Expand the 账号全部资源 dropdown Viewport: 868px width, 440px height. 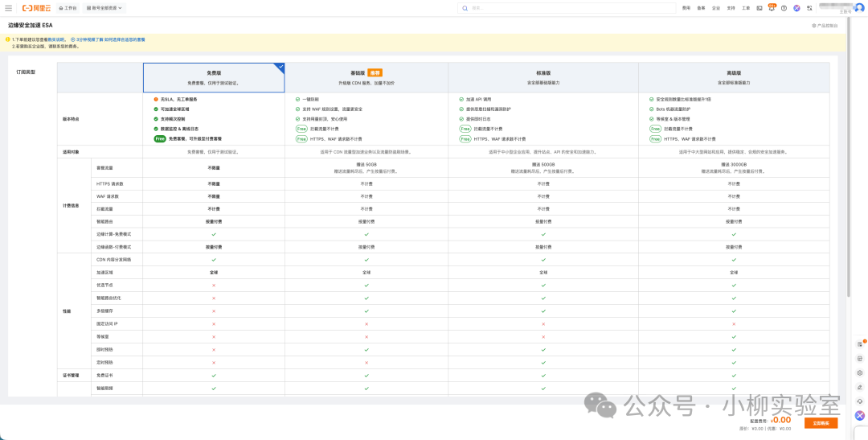tap(104, 8)
